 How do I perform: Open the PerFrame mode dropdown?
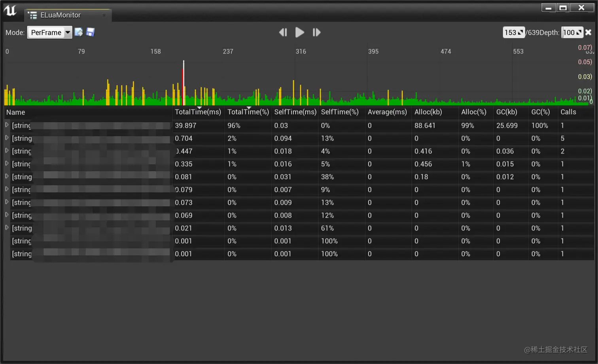pyautogui.click(x=49, y=32)
